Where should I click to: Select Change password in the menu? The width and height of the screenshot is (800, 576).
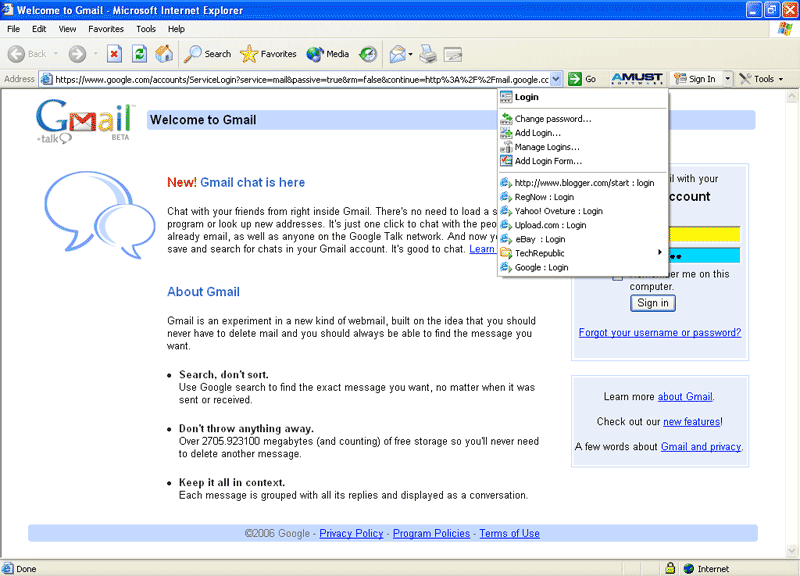click(552, 119)
